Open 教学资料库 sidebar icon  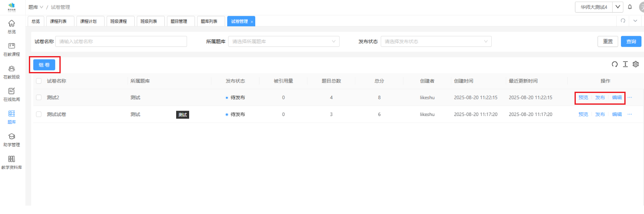[12, 162]
